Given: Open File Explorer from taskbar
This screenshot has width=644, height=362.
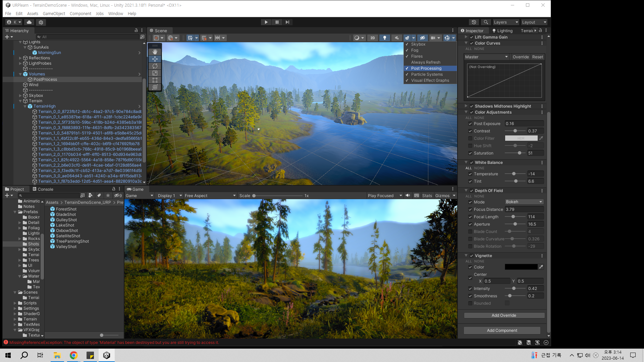Looking at the screenshot, I should (x=57, y=355).
